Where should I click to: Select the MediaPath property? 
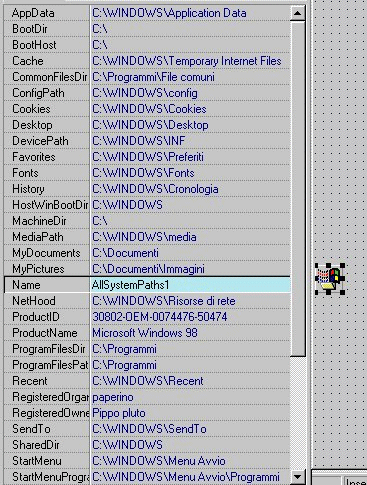click(38, 237)
